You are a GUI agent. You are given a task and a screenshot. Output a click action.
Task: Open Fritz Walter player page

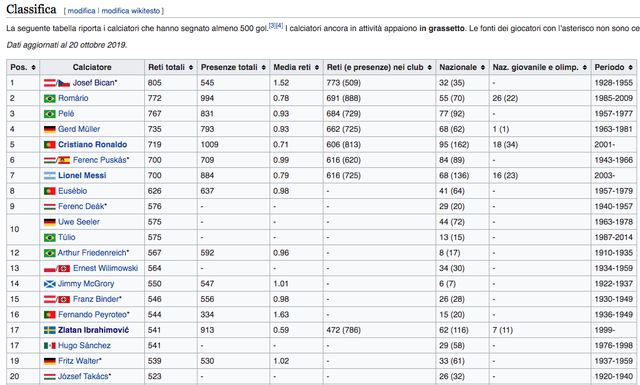(78, 361)
